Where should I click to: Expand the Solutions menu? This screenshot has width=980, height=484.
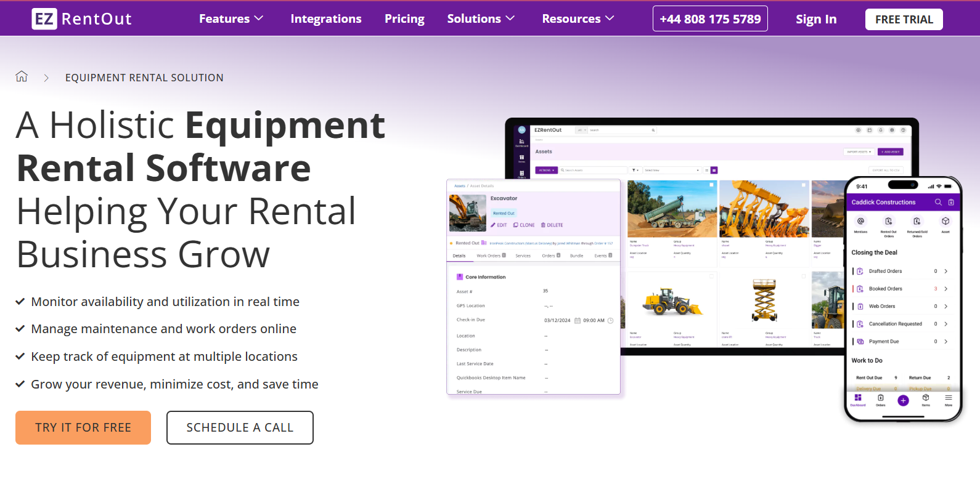point(481,18)
